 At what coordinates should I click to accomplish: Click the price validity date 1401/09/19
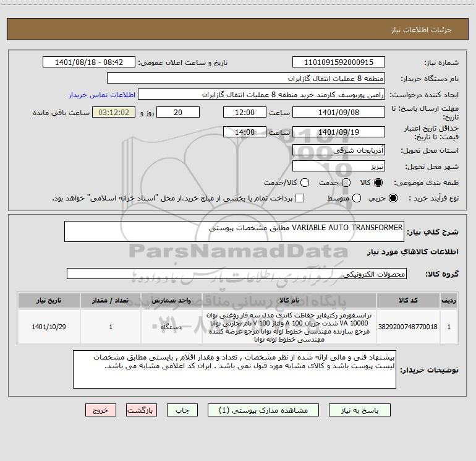coord(339,132)
